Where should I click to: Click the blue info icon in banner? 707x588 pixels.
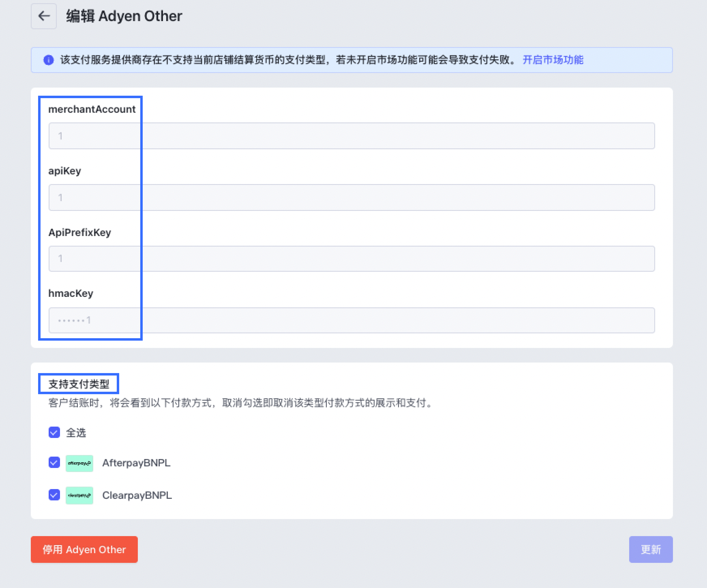tap(48, 60)
